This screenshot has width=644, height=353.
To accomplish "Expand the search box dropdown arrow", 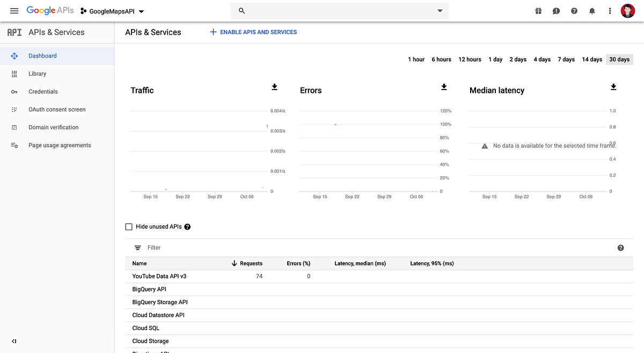I will pos(439,11).
